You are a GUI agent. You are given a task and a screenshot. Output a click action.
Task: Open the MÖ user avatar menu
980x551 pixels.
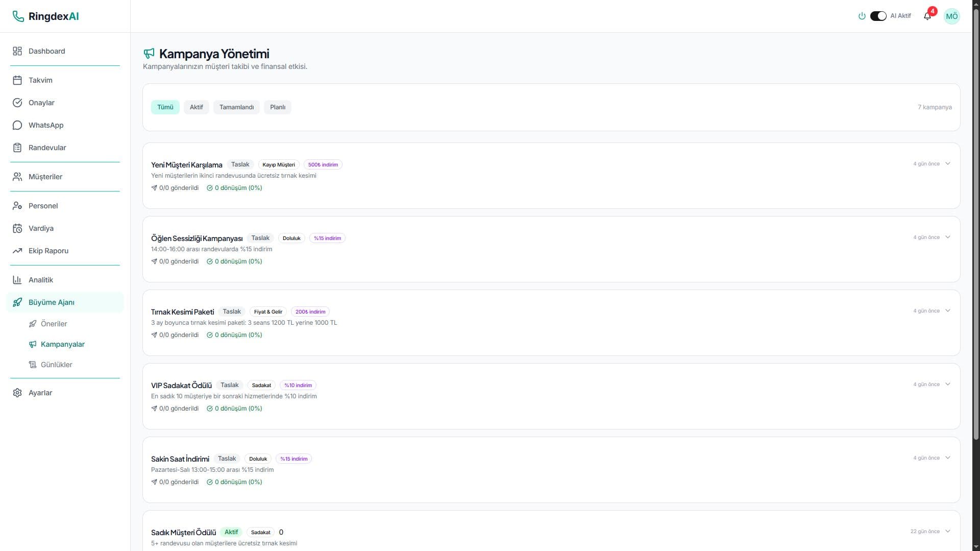(952, 16)
